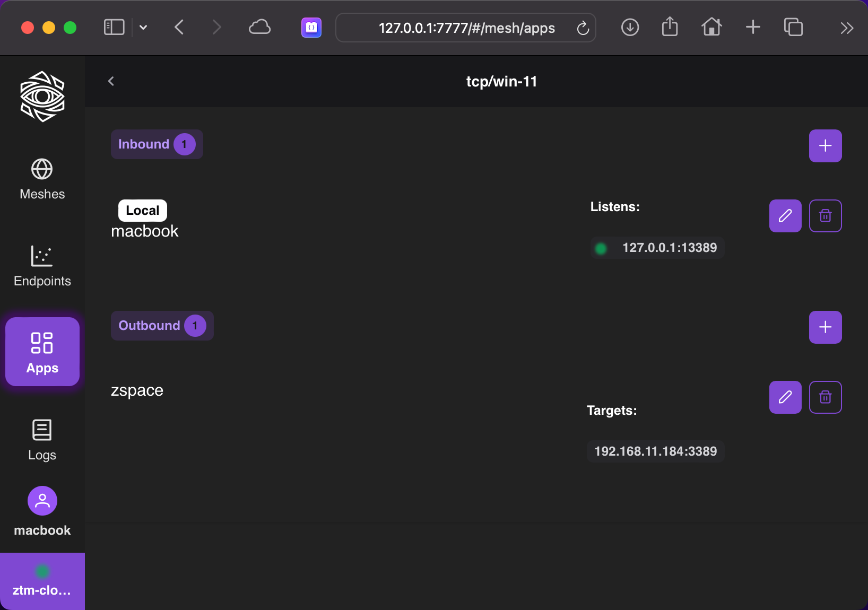The image size is (868, 610).
Task: Edit the zspace outbound entry
Action: point(785,397)
